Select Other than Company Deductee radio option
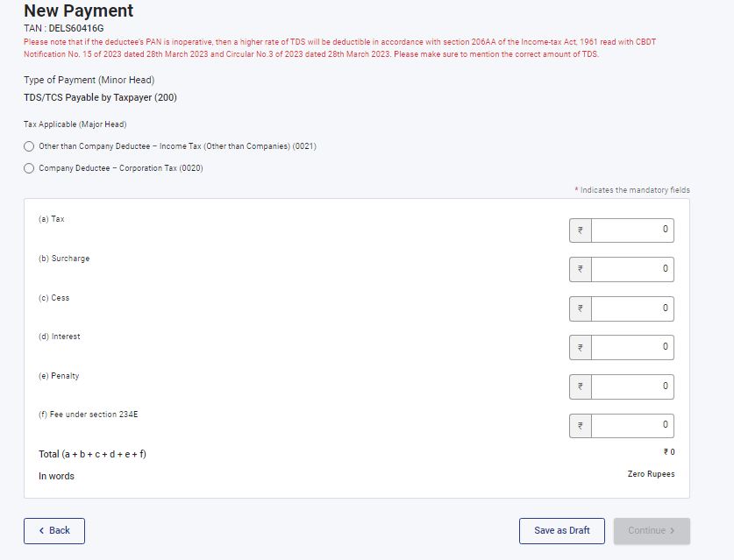 click(x=29, y=146)
